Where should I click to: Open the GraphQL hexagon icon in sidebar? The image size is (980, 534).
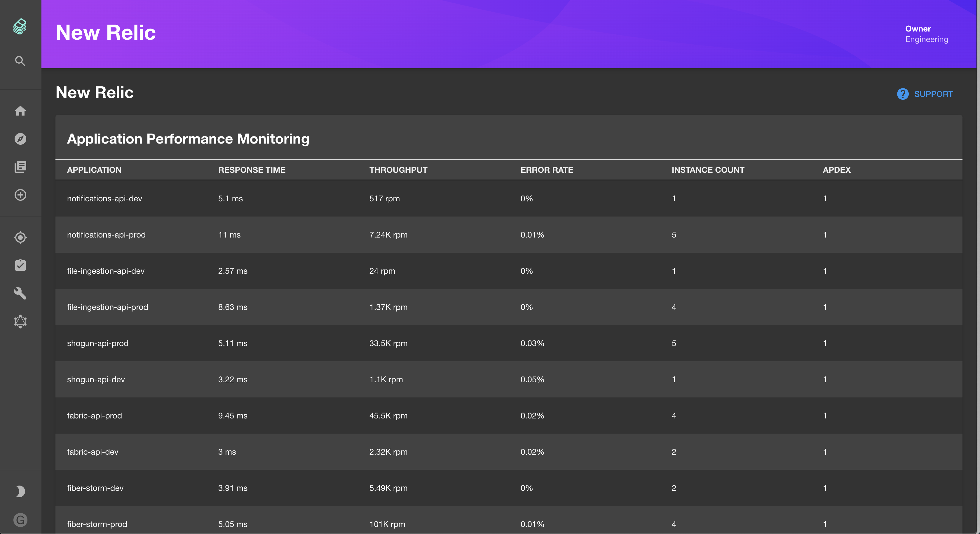[20, 321]
